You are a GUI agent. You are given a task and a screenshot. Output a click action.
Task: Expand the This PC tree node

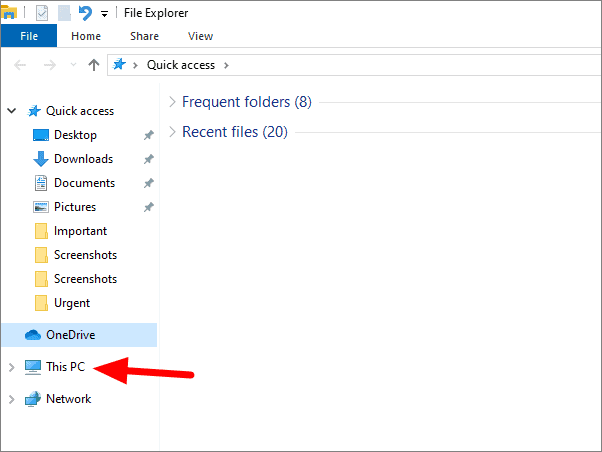click(x=12, y=367)
